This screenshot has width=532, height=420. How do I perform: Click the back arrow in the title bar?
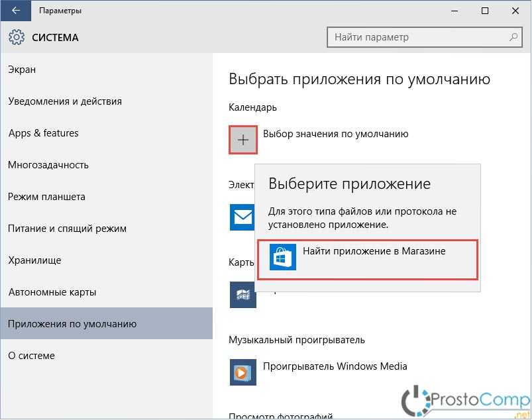click(15, 11)
